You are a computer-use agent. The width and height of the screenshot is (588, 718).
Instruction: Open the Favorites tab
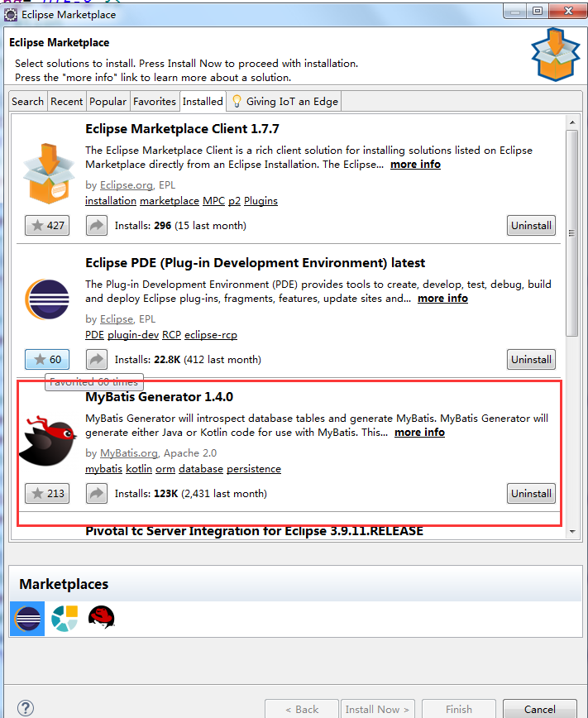click(155, 101)
